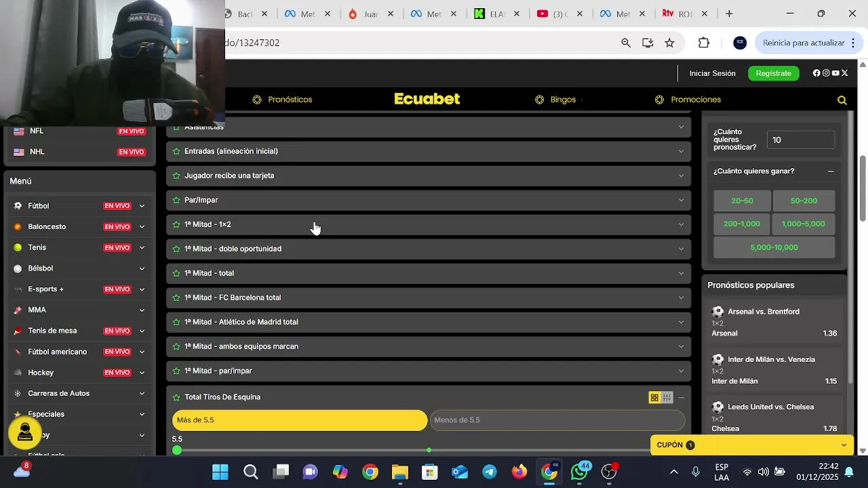Favorite the Total Tiros De Esquina star
The width and height of the screenshot is (868, 488).
(x=176, y=397)
